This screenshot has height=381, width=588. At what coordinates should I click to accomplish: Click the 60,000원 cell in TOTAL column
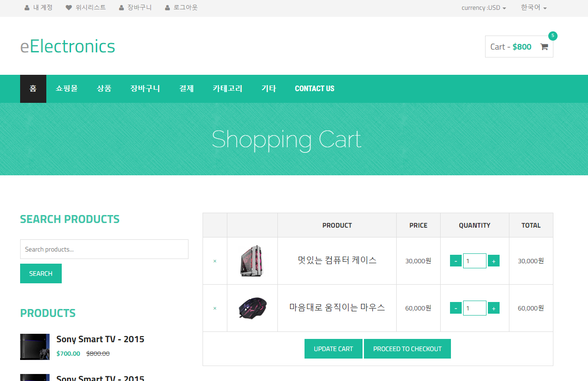[x=531, y=308]
